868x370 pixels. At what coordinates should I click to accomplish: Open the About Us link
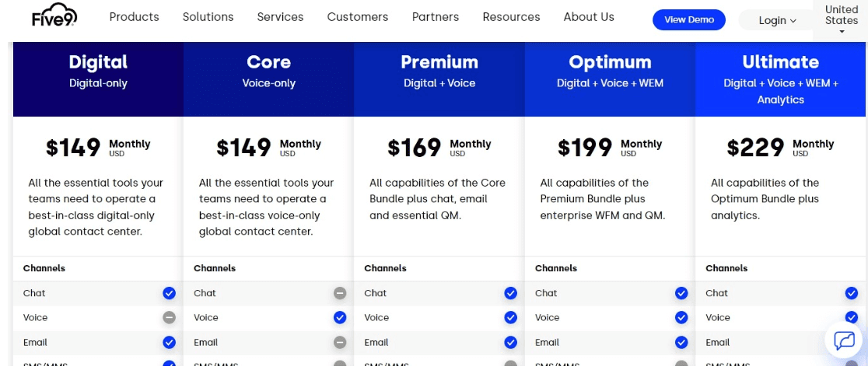pyautogui.click(x=589, y=17)
